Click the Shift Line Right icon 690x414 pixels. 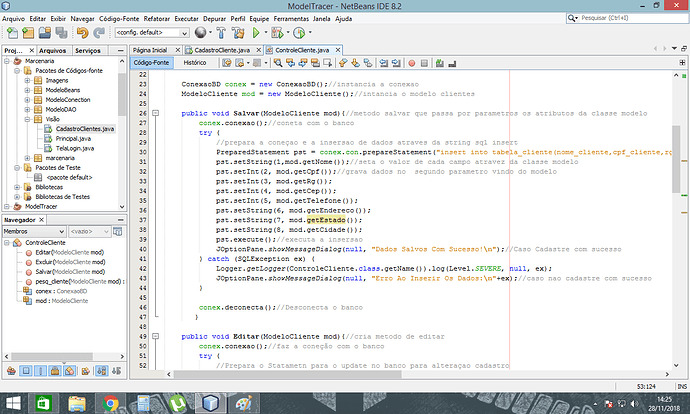coord(396,63)
